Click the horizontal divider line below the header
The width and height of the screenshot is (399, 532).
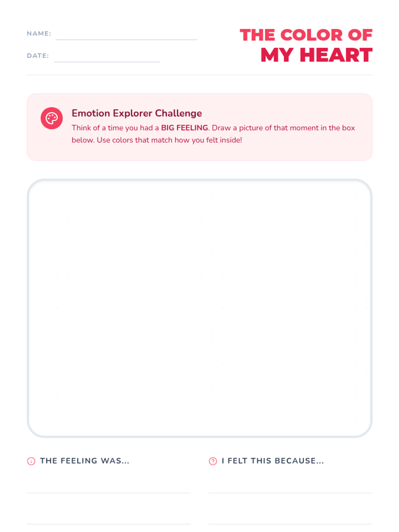pos(199,75)
